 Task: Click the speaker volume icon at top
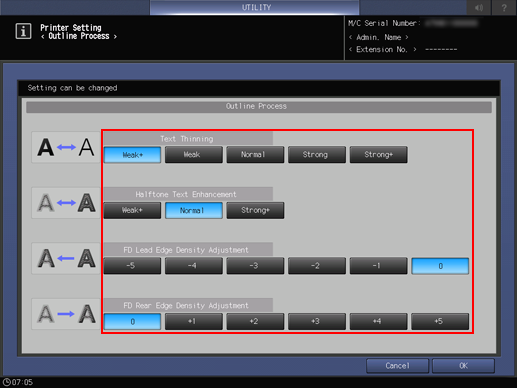(479, 7)
